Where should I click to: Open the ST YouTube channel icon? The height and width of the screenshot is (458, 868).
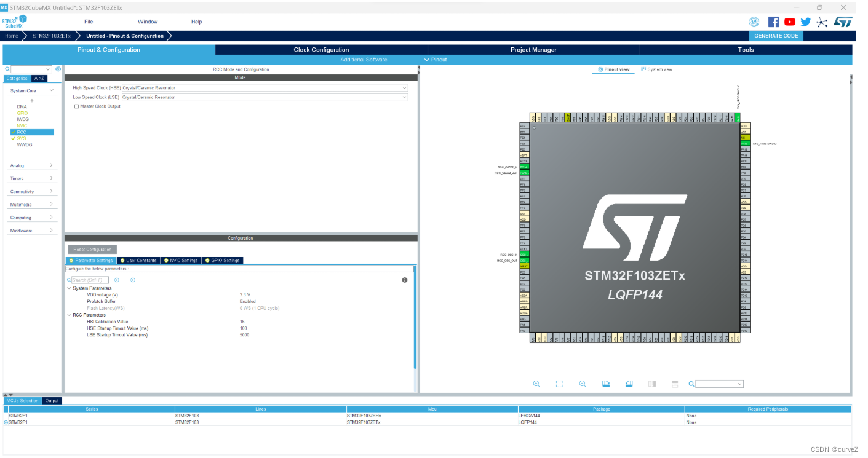pyautogui.click(x=790, y=22)
